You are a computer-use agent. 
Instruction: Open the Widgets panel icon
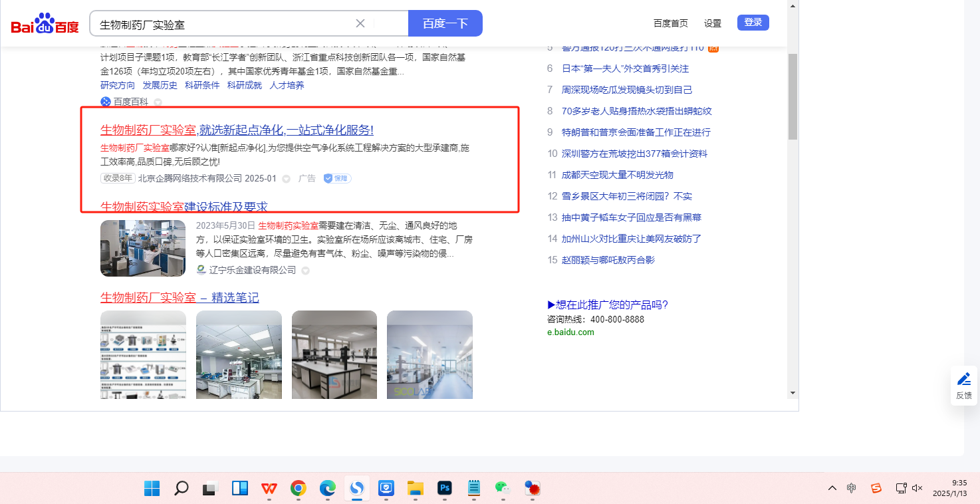pyautogui.click(x=240, y=489)
